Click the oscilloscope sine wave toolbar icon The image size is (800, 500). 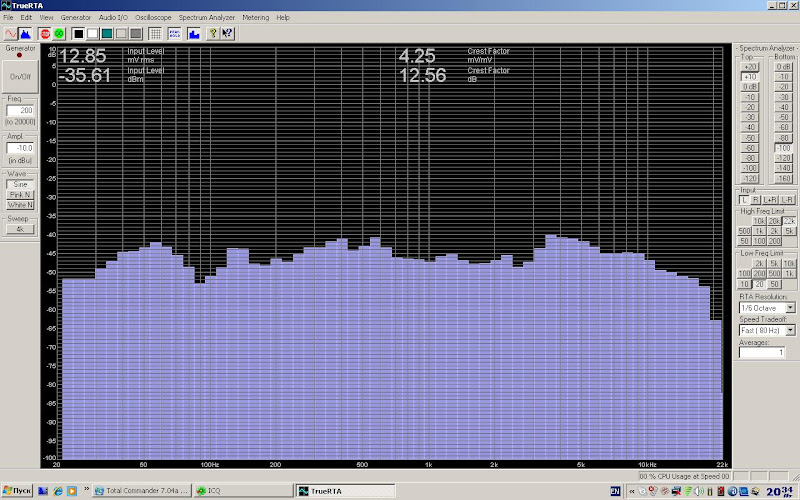coord(10,33)
